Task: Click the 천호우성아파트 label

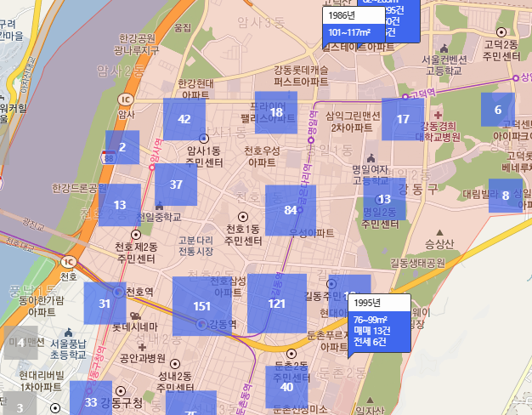Action: coord(262,156)
